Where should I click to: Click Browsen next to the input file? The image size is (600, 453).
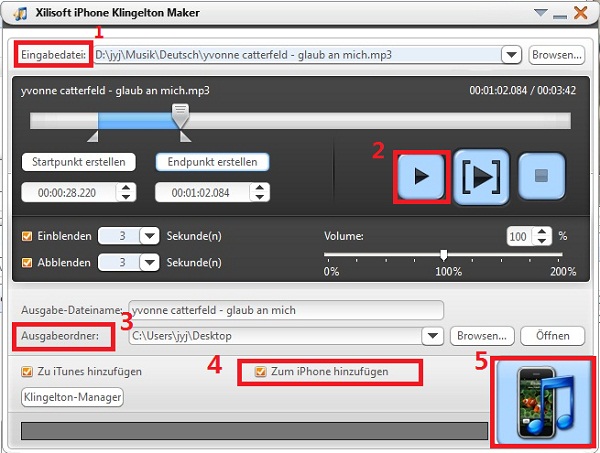point(557,55)
